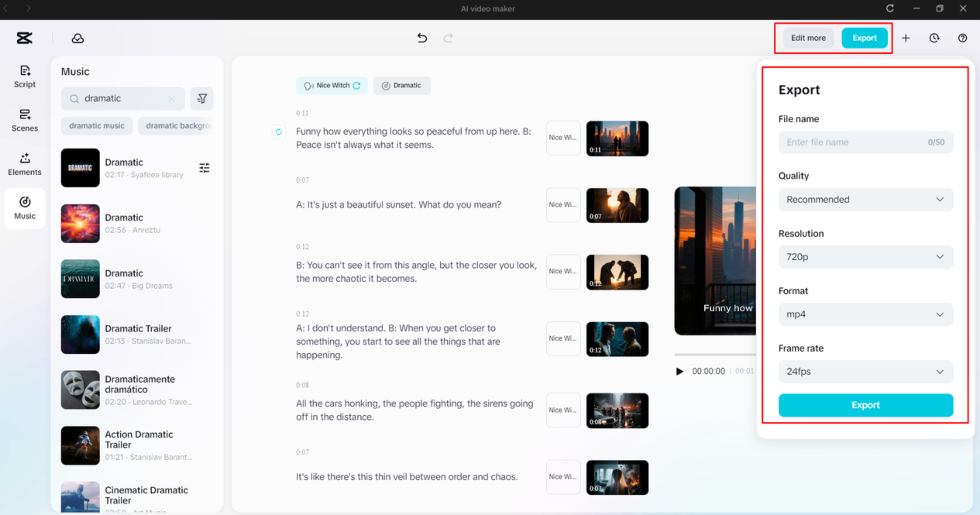The image size is (980, 515).
Task: Click the file name input field
Action: [865, 142]
